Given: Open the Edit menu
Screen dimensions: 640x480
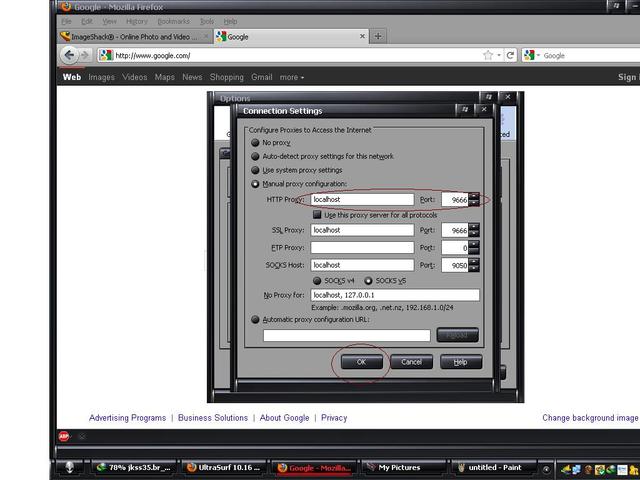Looking at the screenshot, I should tap(87, 21).
